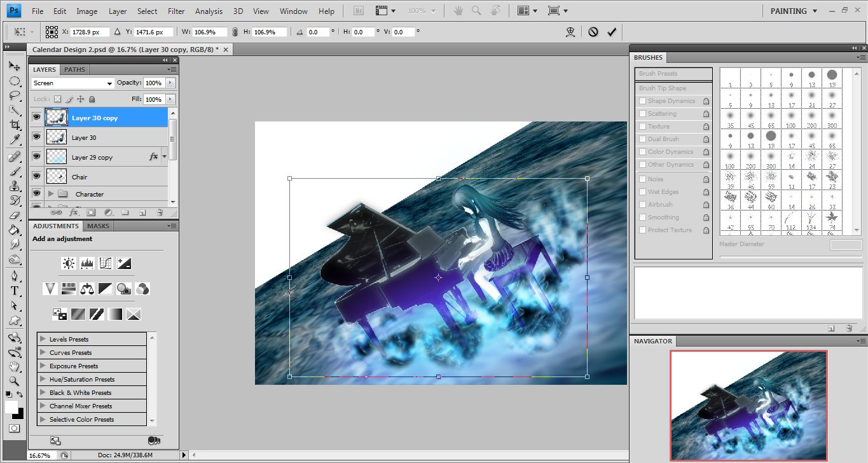This screenshot has height=463, width=868.
Task: Select the Elliptical Marquee tool
Action: (x=14, y=81)
